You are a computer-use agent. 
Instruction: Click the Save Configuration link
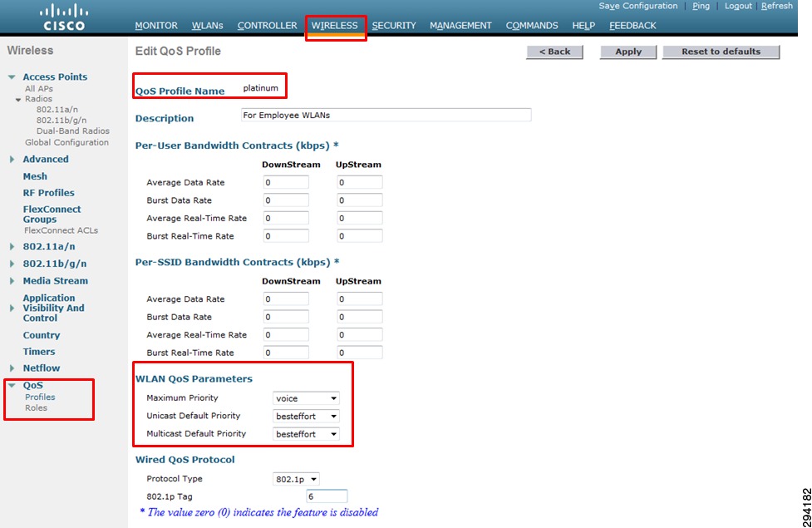pos(638,6)
